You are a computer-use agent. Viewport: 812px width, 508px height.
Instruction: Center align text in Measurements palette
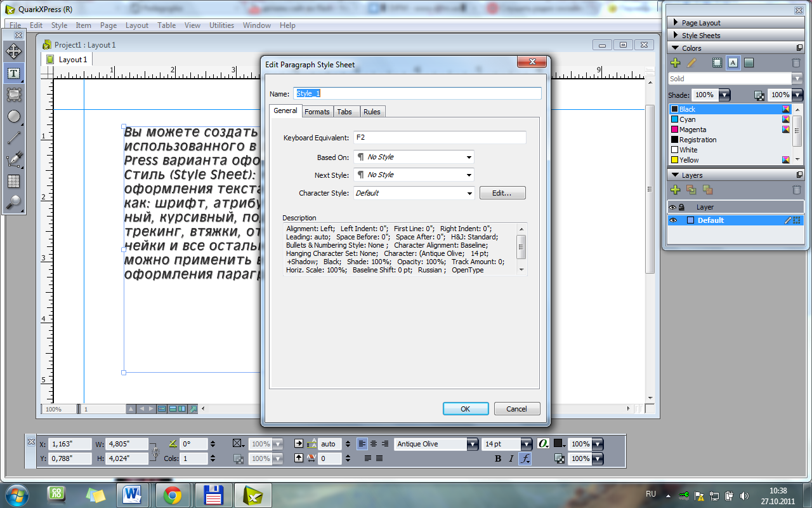[374, 444]
